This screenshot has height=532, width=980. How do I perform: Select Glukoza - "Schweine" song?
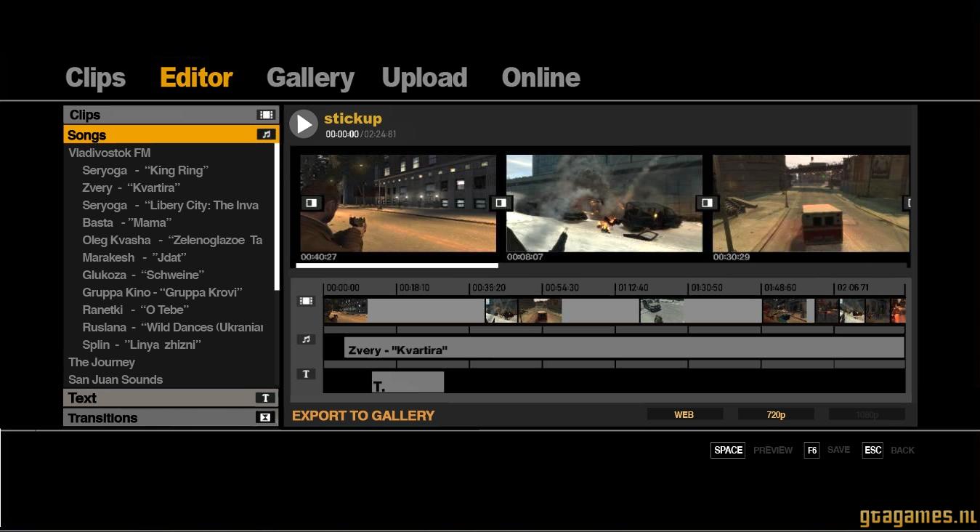(x=143, y=275)
